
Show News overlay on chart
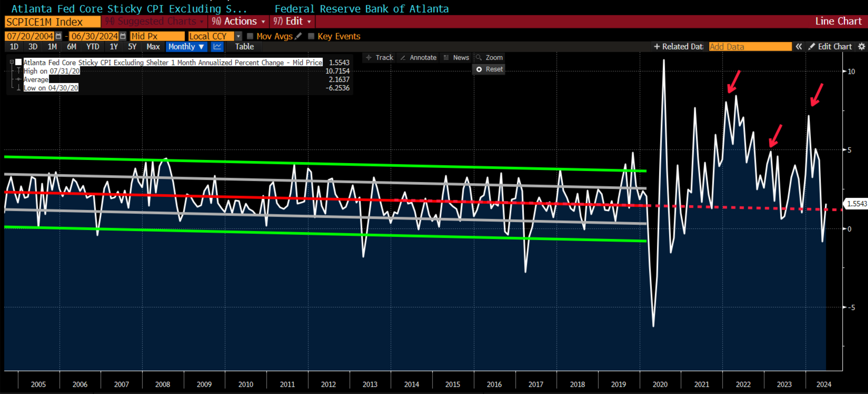point(456,58)
